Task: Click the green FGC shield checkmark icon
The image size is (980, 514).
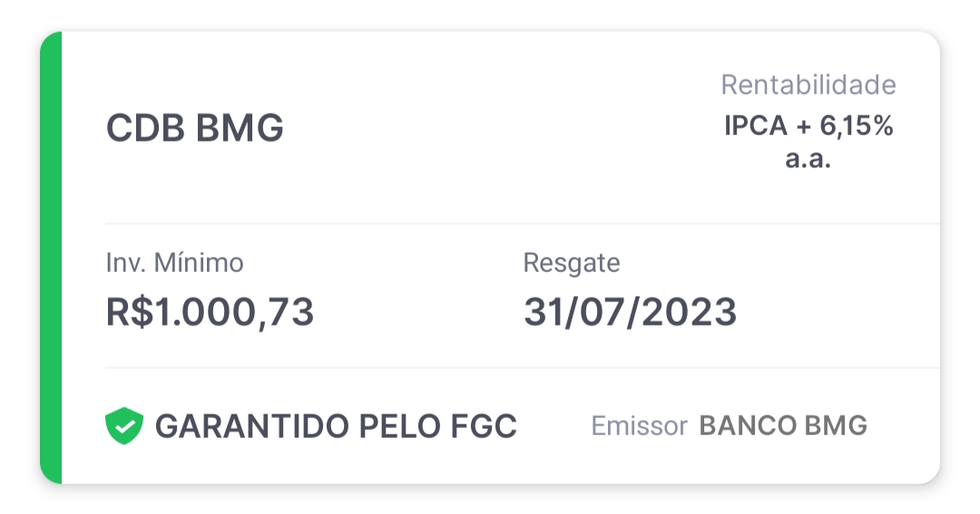Action: click(x=123, y=426)
